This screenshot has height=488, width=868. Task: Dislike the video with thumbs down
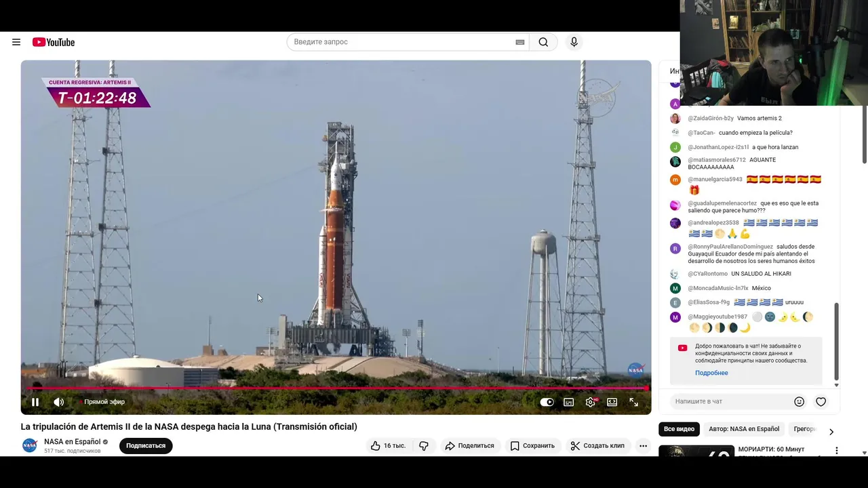point(424,445)
